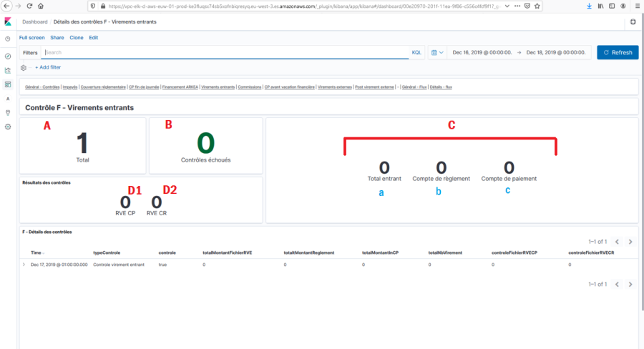The image size is (644, 349).
Task: Open Visualize chart icon in sidebar
Action: [x=8, y=70]
